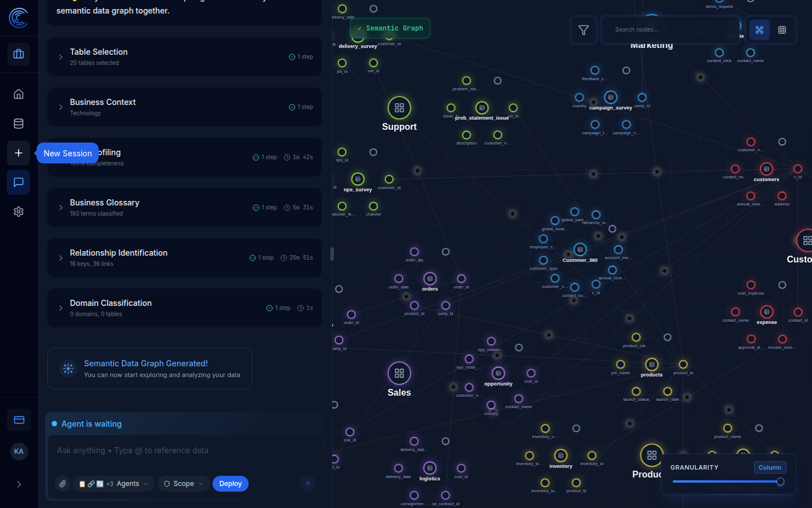Expand the sidebar with bottom chevron

19,484
